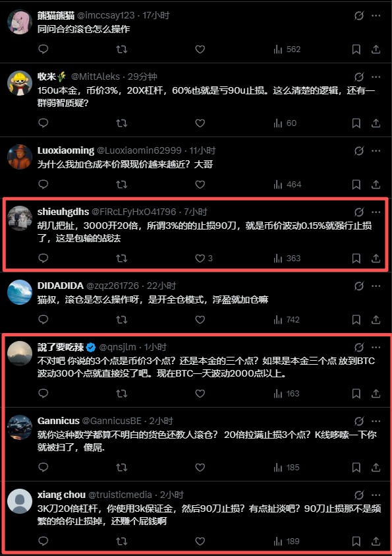Share 說了要吃辣's tweet

pyautogui.click(x=376, y=393)
